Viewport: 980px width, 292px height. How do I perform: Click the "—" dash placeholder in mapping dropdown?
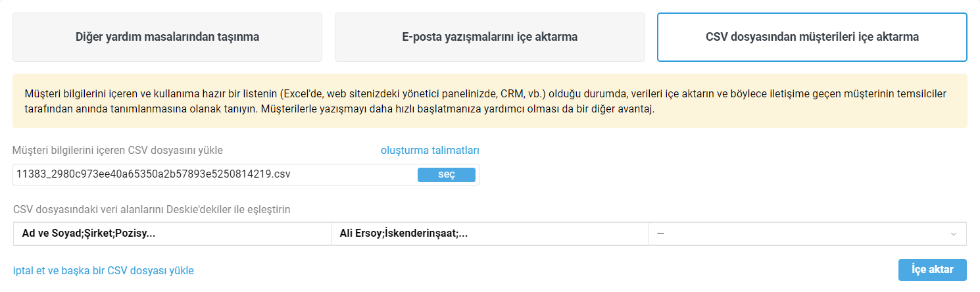pyautogui.click(x=660, y=233)
